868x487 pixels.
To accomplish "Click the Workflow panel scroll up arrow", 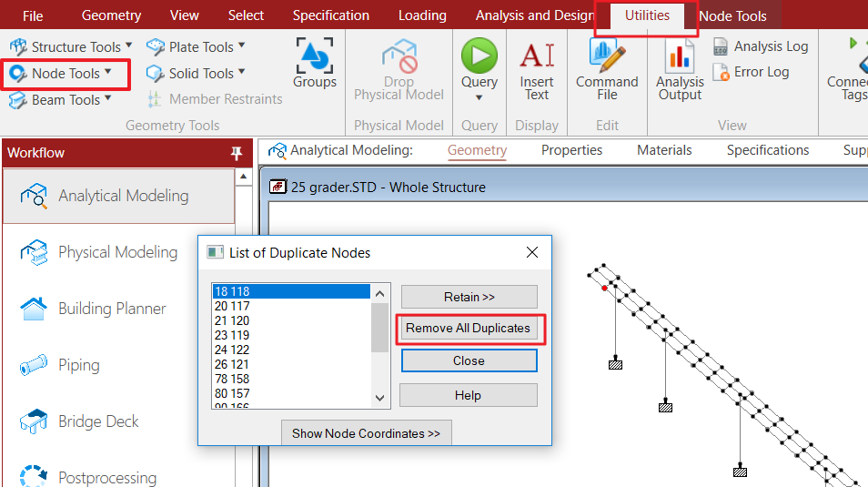I will pyautogui.click(x=244, y=177).
